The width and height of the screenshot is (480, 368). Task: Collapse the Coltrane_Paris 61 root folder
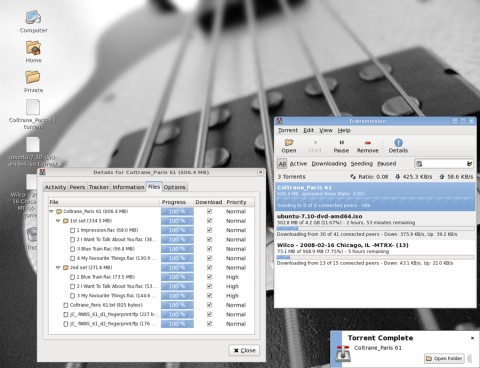click(x=51, y=211)
